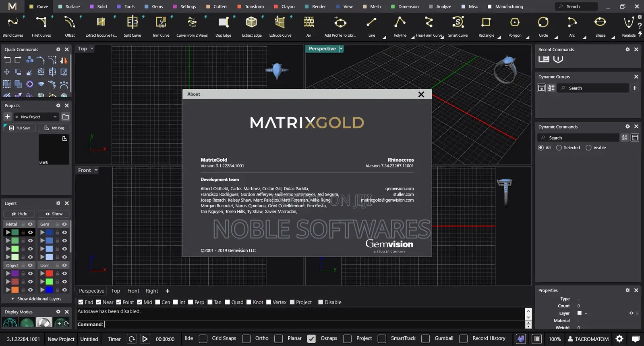The height and width of the screenshot is (346, 644).
Task: Pick the Polygon tool
Action: point(515,27)
